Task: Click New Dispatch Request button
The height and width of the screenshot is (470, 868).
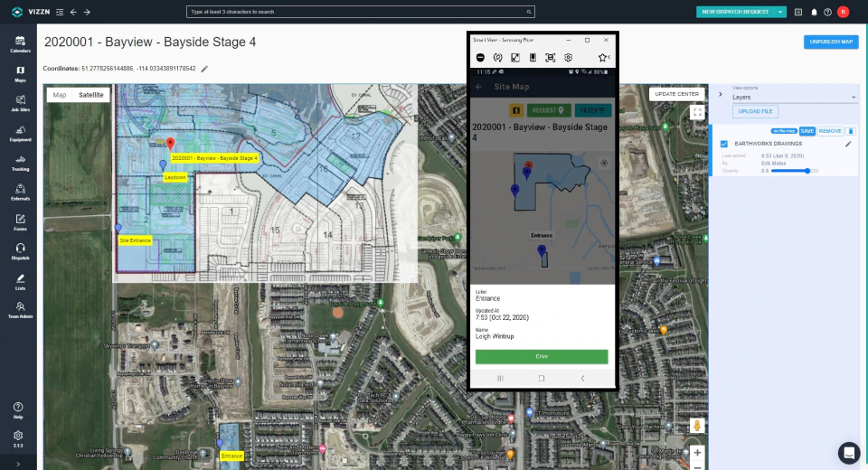Action: click(736, 12)
